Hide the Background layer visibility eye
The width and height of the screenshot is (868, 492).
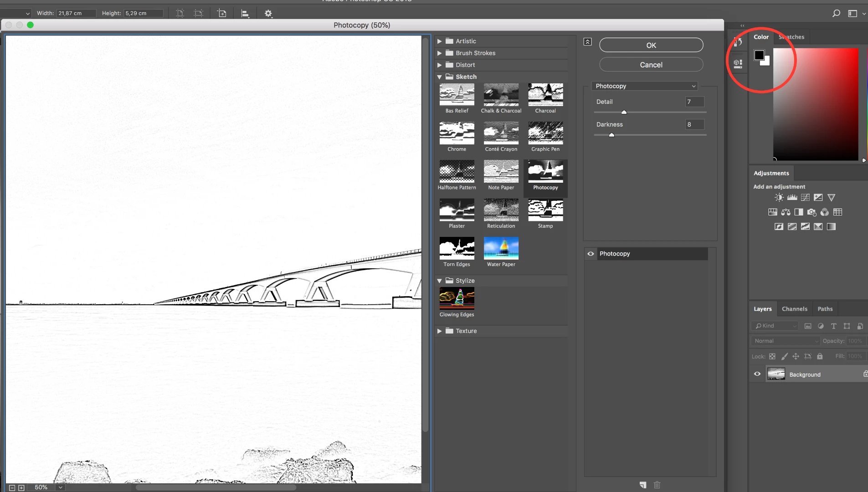coord(757,374)
